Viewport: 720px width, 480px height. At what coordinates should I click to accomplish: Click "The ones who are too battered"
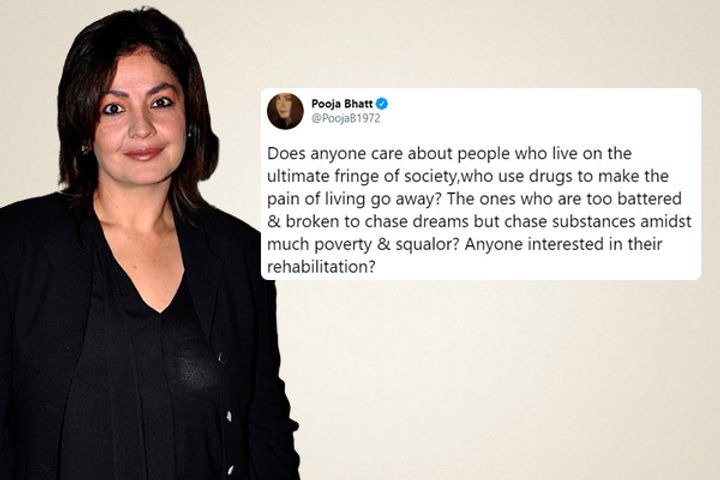[564, 199]
